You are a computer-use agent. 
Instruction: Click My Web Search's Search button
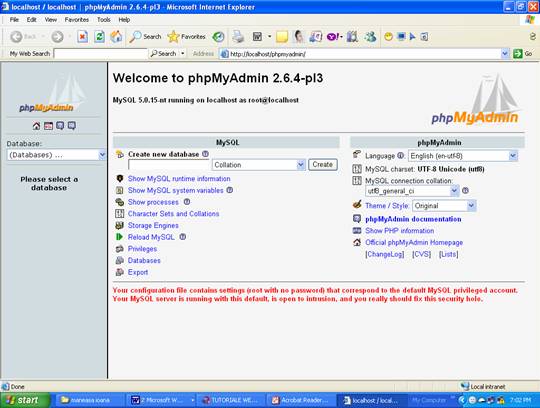[x=164, y=54]
